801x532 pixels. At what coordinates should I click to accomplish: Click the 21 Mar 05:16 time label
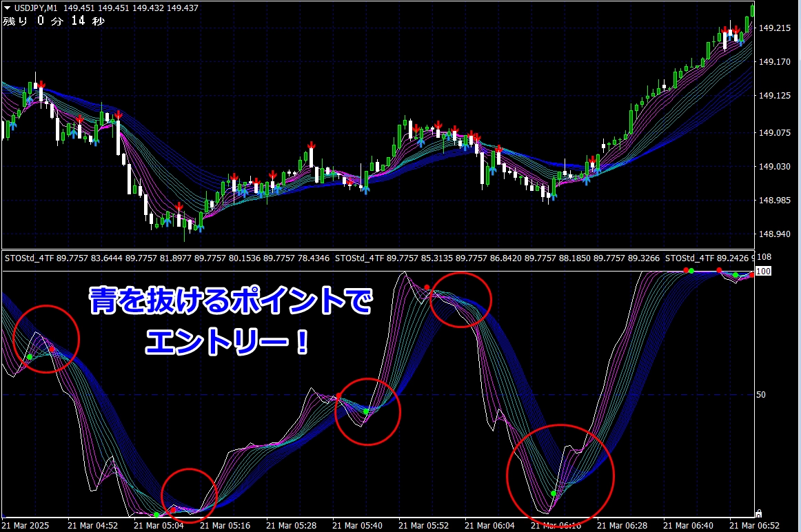pos(225,525)
